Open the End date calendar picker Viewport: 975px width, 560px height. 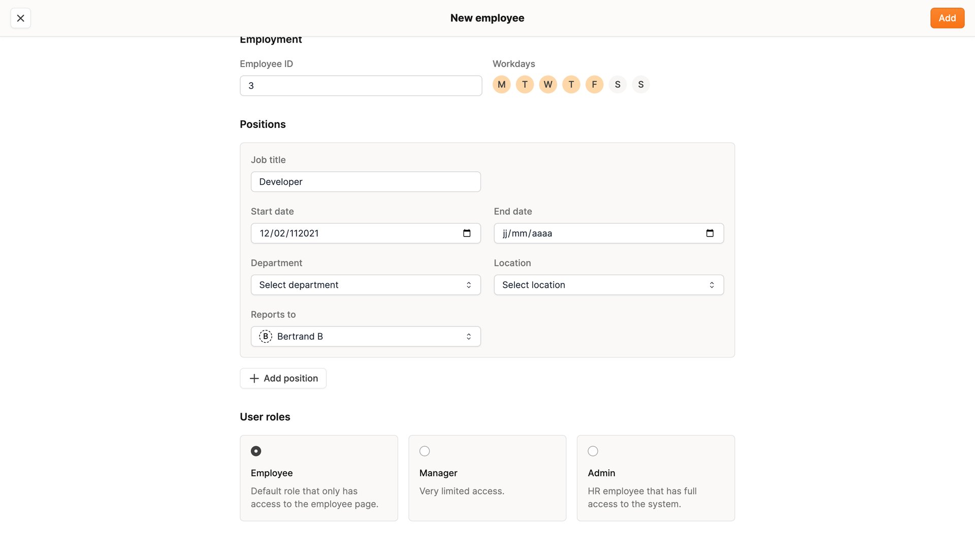[709, 233]
